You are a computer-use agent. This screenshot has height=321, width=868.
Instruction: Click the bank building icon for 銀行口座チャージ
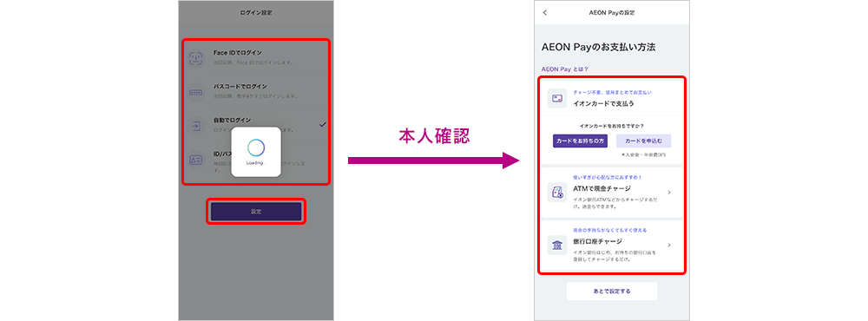pos(557,246)
